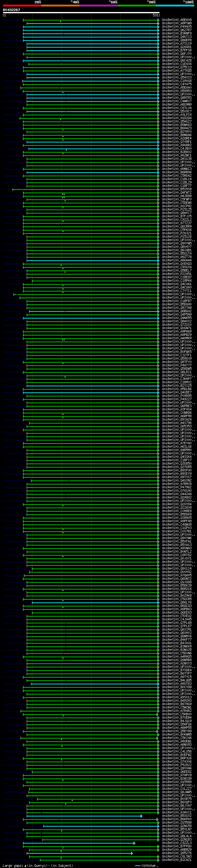Viewport: 197px width, 868px height.
Task: Select the query name AV432267
Action: 11,10
